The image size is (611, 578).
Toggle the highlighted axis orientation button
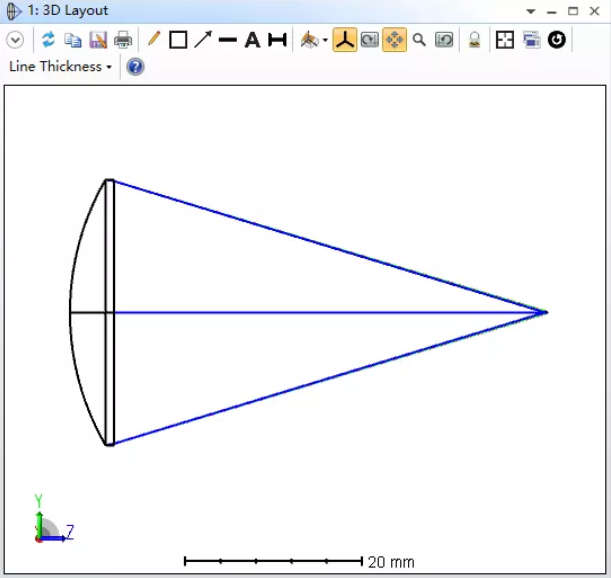(345, 40)
